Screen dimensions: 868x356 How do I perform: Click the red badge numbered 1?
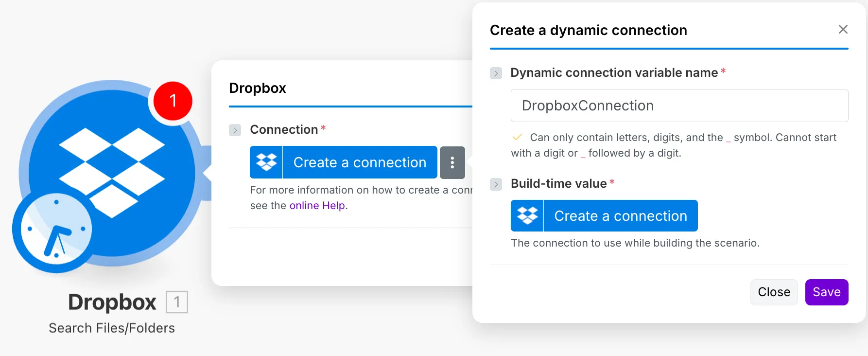tap(173, 101)
